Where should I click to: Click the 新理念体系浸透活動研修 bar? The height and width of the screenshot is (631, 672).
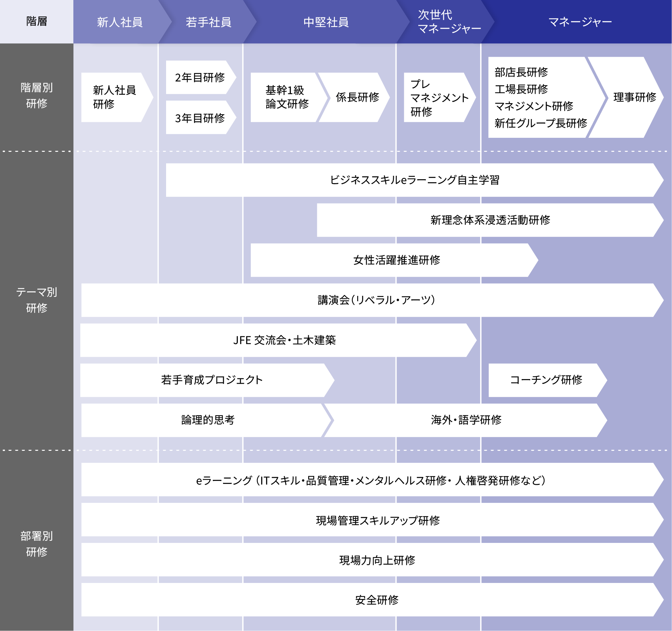click(490, 220)
